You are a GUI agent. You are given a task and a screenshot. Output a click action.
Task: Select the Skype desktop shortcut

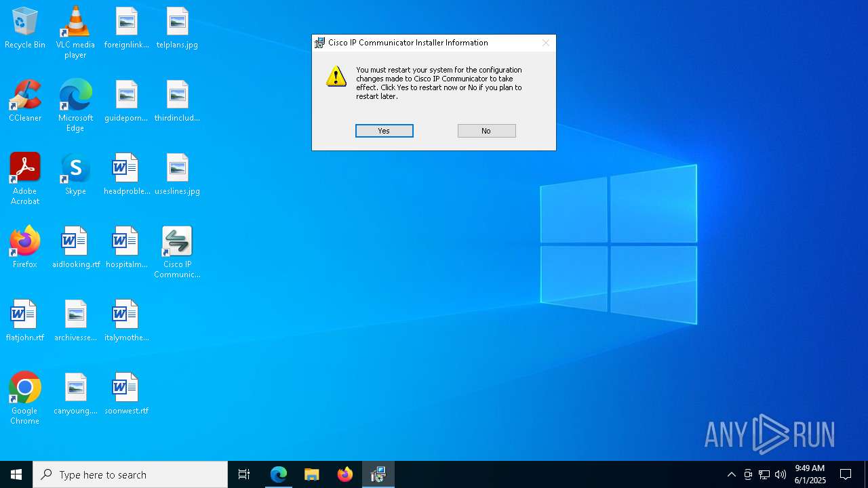coord(75,175)
